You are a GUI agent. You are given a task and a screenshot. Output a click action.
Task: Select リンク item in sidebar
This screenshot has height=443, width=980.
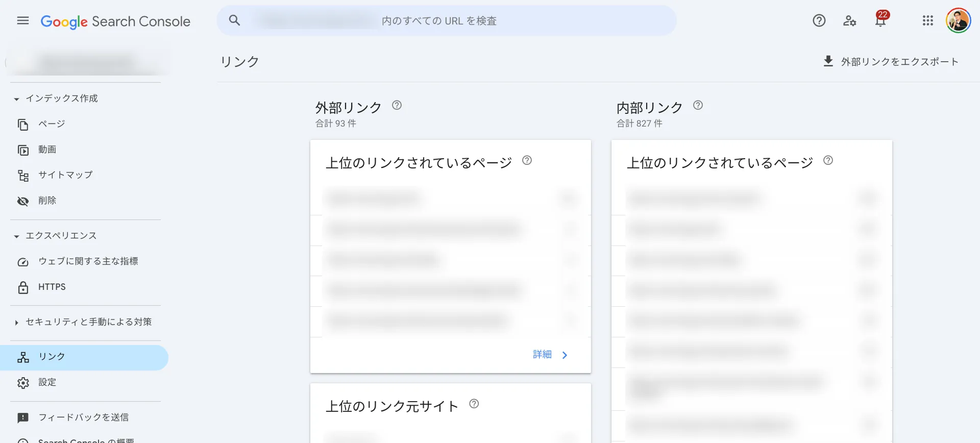click(84, 357)
